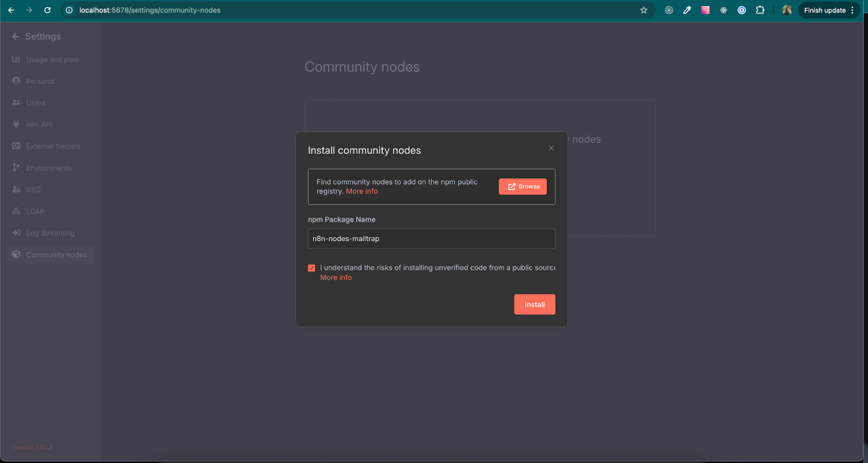Click the npm Package Name input field
The height and width of the screenshot is (463, 868).
431,239
